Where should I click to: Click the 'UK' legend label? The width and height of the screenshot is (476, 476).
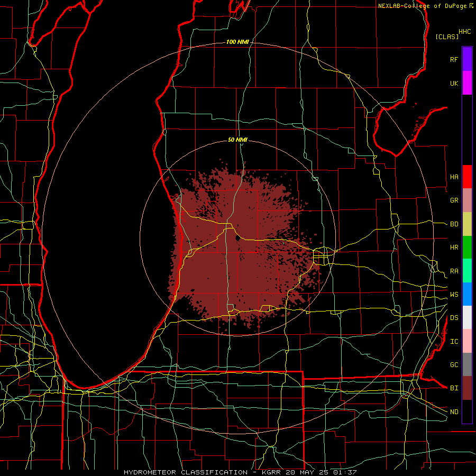tap(454, 83)
